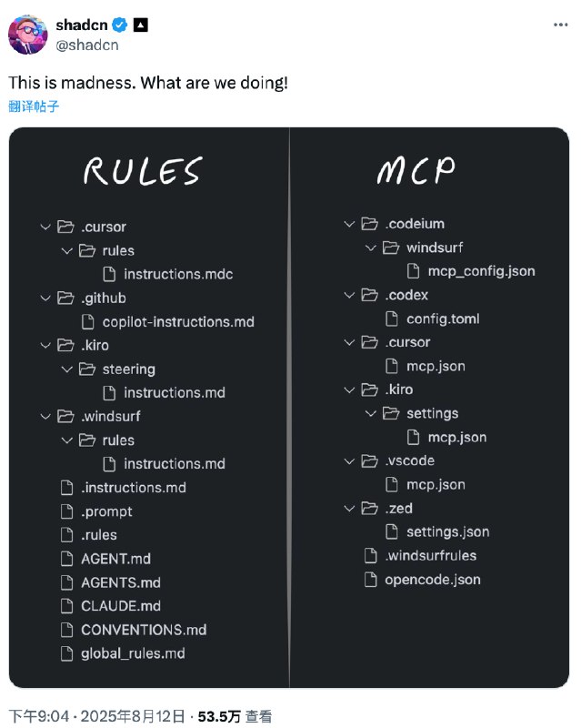
Task: Click the .codeium folder icon
Action: [x=369, y=224]
